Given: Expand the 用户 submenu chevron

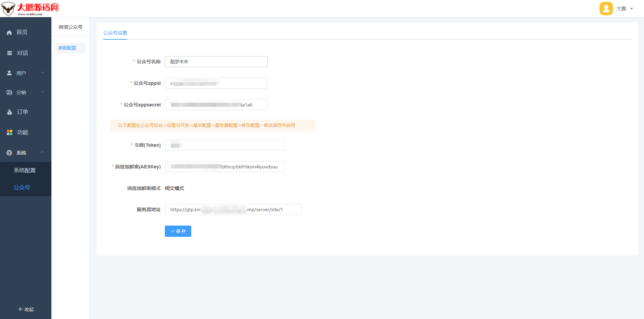Looking at the screenshot, I should click(x=42, y=73).
